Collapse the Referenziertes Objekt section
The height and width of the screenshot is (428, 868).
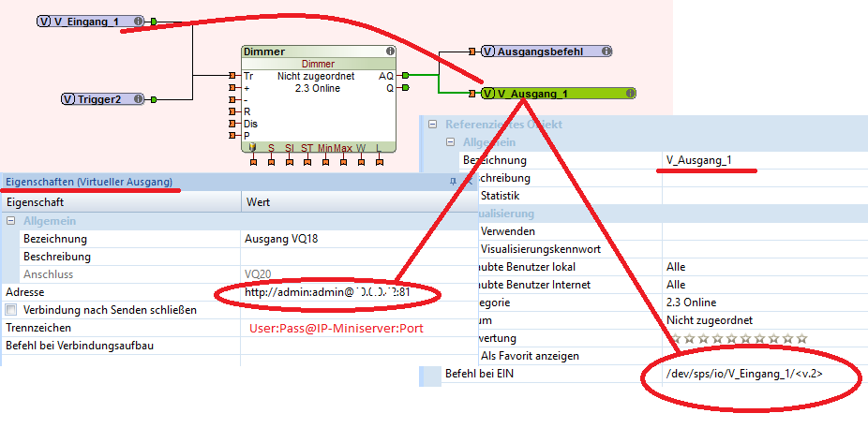[433, 125]
